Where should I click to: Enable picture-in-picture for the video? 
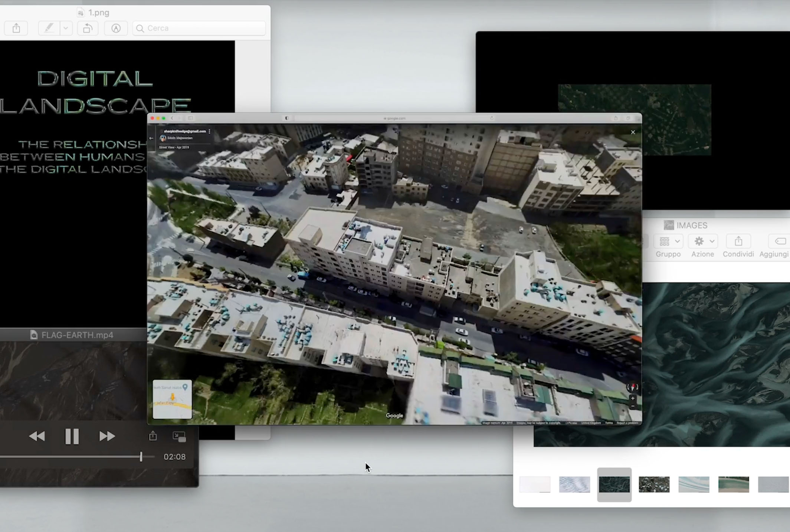click(x=179, y=436)
